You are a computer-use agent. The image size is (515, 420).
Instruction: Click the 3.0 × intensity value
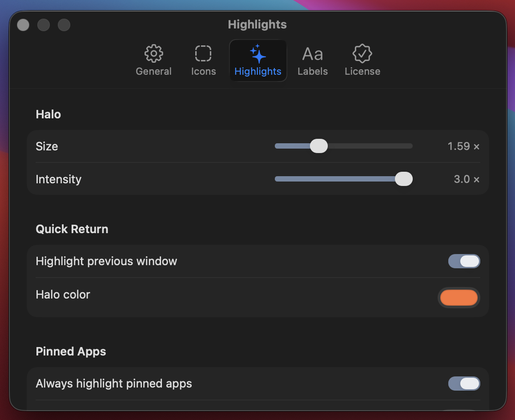tap(467, 179)
